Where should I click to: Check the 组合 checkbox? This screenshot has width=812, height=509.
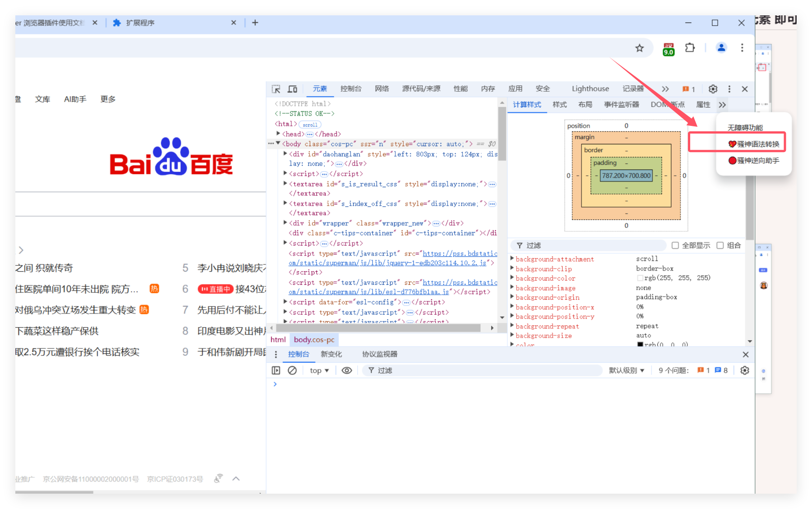click(x=720, y=245)
